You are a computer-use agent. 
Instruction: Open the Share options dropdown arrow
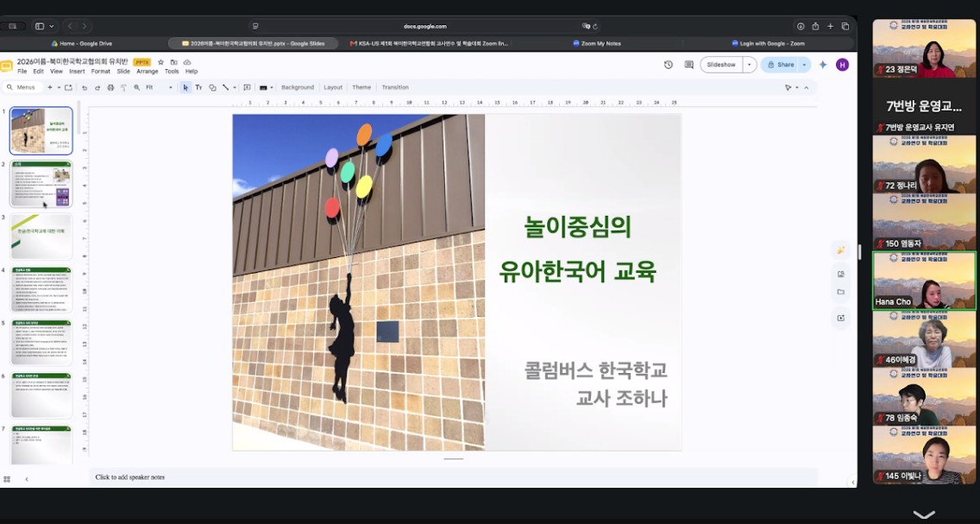tap(804, 65)
